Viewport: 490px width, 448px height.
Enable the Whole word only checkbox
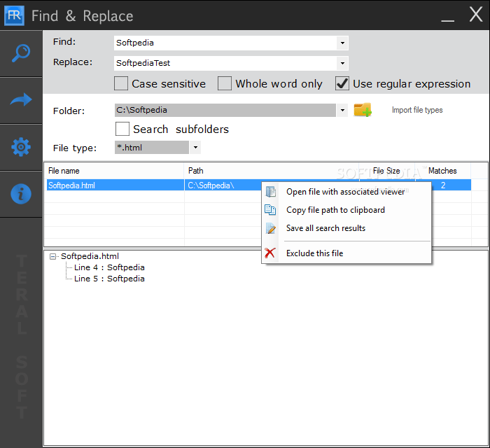click(225, 83)
